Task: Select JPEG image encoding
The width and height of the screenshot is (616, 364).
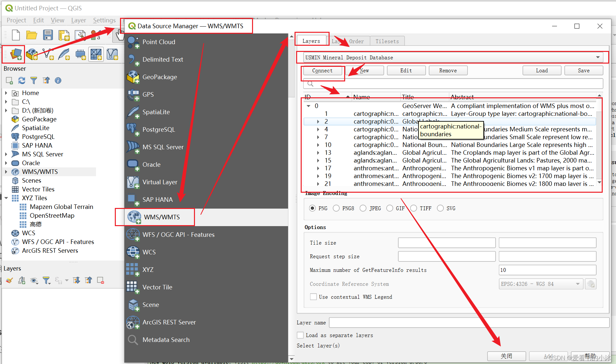Action: [x=363, y=208]
